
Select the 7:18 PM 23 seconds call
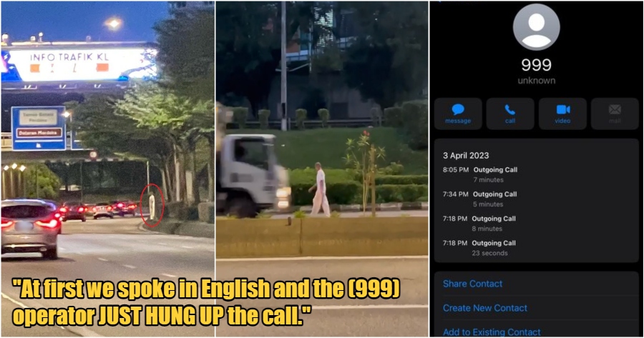point(537,248)
